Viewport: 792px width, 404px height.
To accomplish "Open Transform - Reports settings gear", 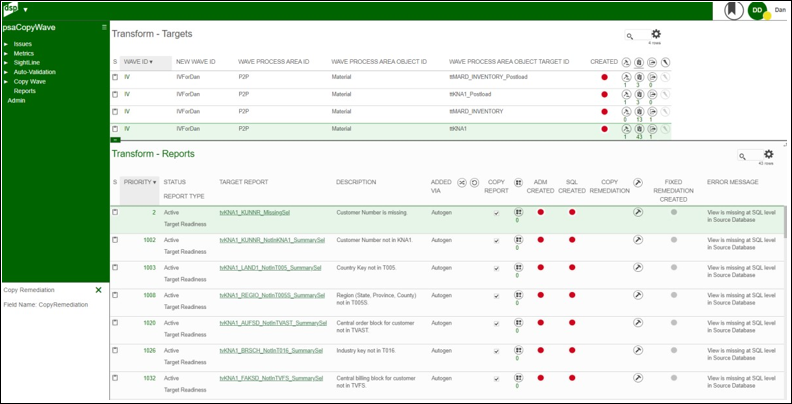I will tap(768, 155).
